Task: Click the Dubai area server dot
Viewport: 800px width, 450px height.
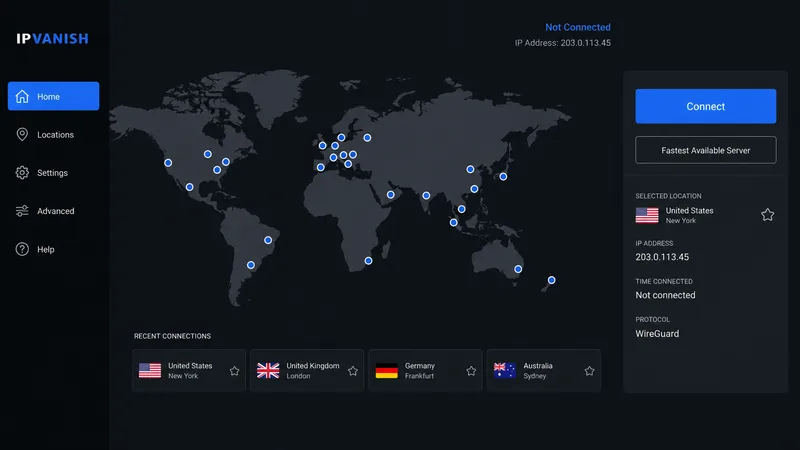Action: pos(390,194)
